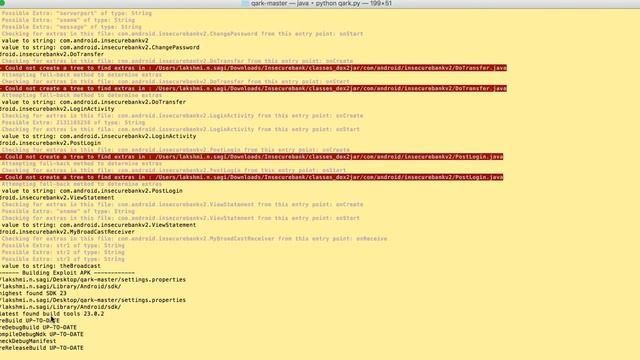Click the 'reBuild UP-TO-DATE' line
Viewport: 640px width, 360px height.
pos(30,320)
